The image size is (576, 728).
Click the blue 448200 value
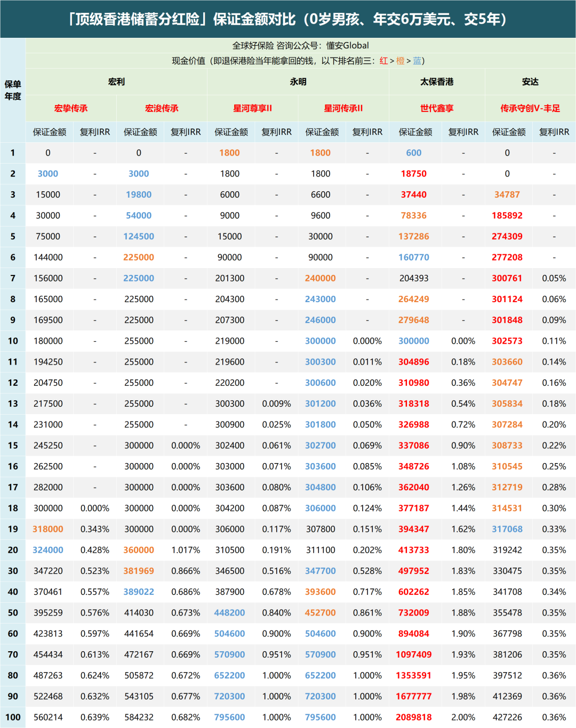coord(230,613)
